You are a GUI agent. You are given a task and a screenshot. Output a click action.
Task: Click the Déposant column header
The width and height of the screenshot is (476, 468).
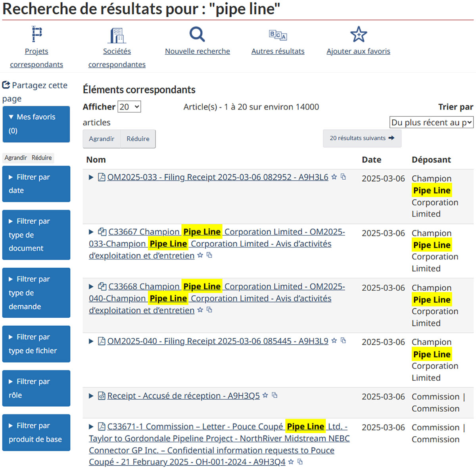tap(431, 159)
